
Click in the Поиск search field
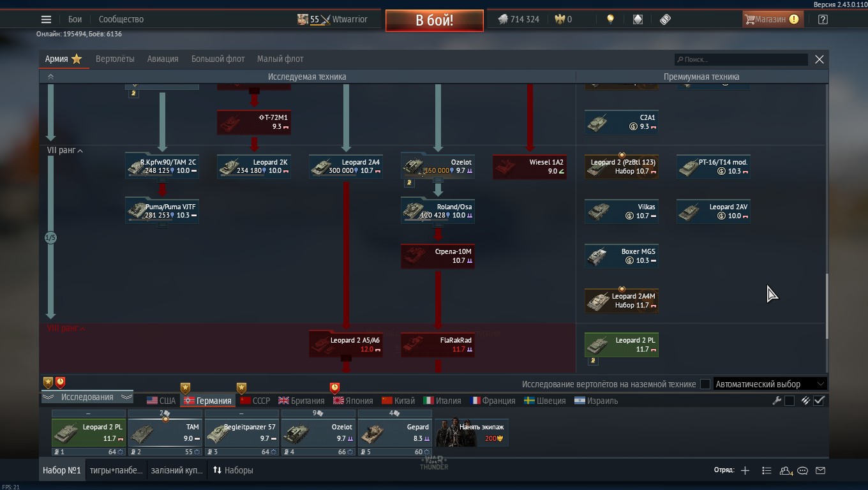(741, 59)
